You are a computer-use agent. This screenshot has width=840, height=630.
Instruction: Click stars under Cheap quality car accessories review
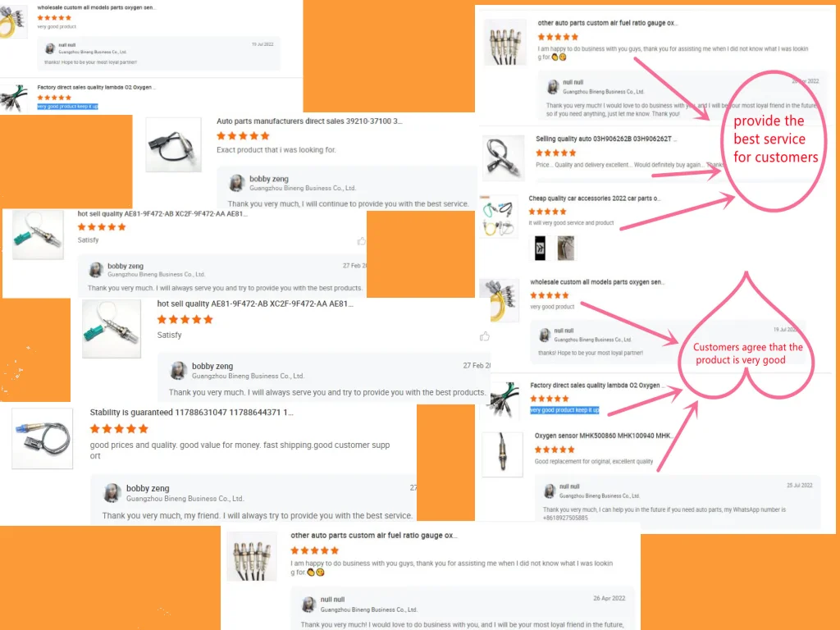point(547,212)
